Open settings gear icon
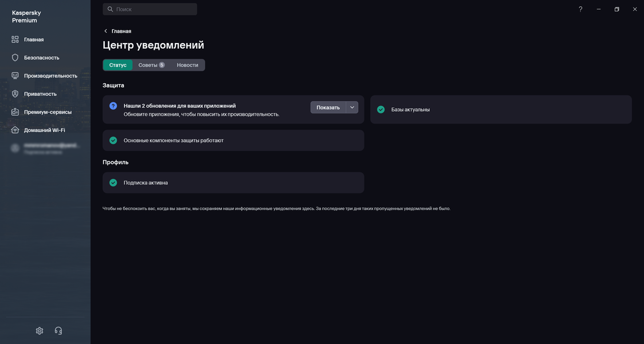The image size is (644, 344). click(x=40, y=331)
